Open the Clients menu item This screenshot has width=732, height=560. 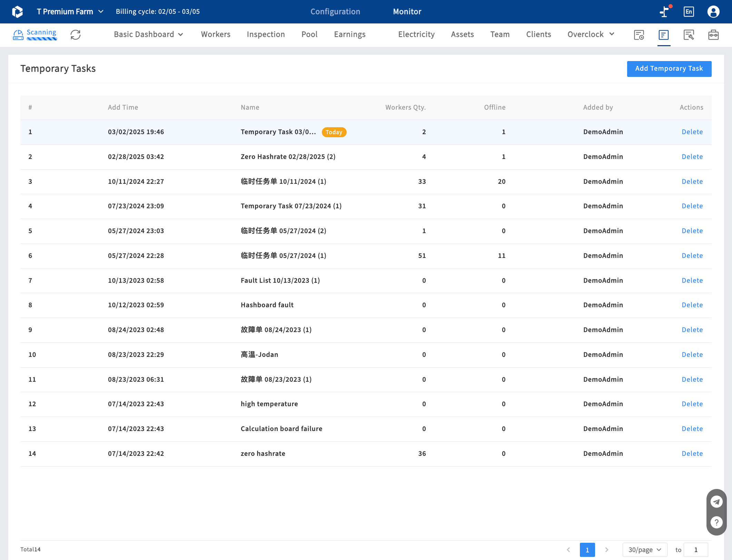tap(538, 34)
